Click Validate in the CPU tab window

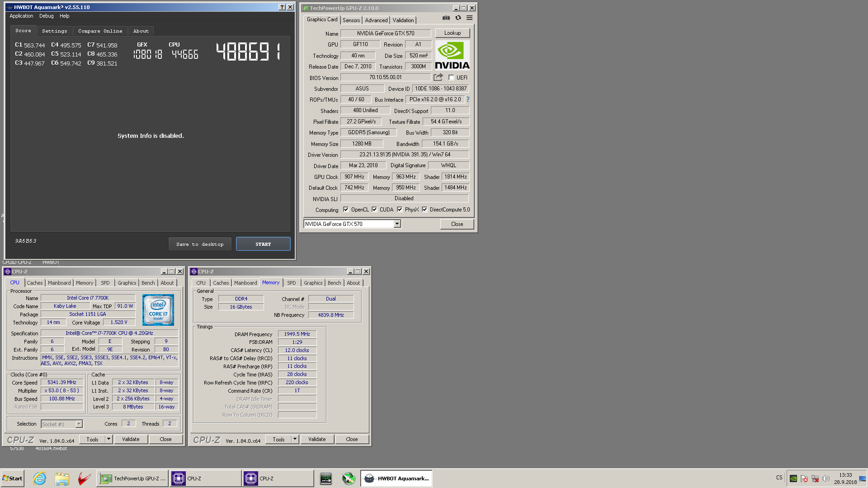tap(131, 439)
